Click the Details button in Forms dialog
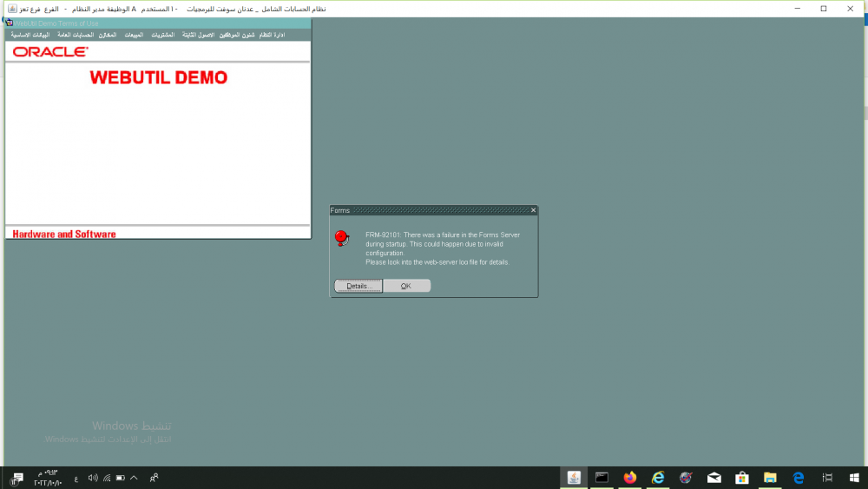 pyautogui.click(x=358, y=286)
